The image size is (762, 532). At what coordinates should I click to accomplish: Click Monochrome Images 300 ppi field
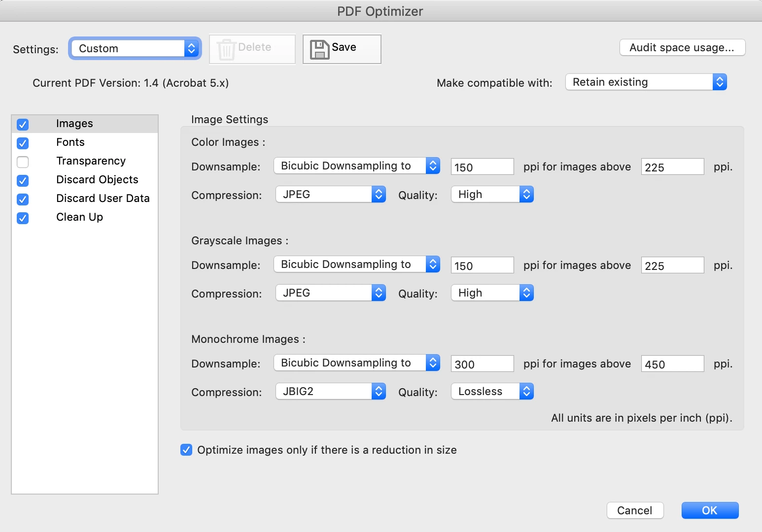482,364
